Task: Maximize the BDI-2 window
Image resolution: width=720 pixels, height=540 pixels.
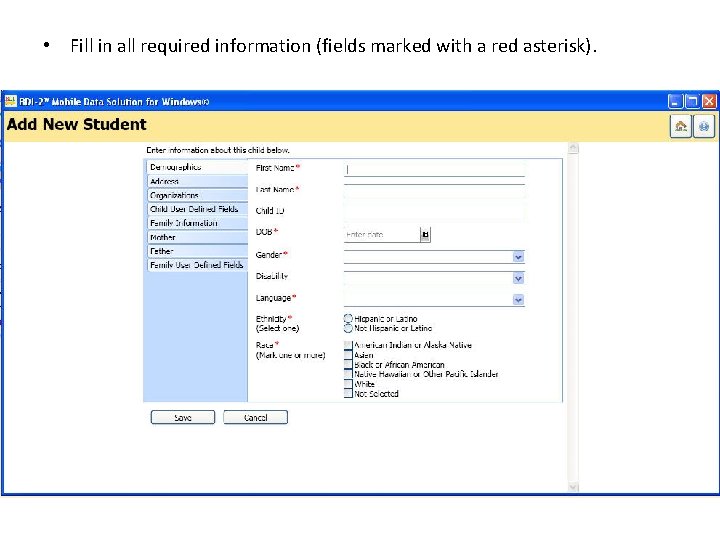Action: (x=692, y=101)
